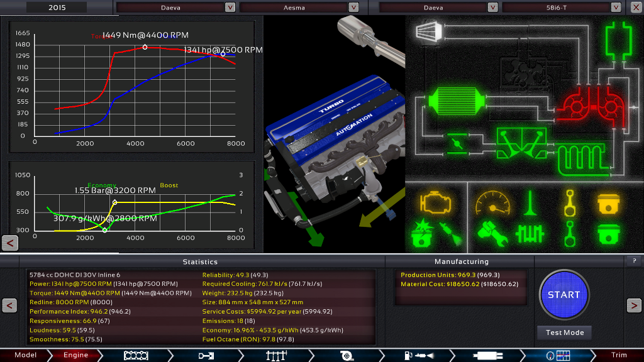The image size is (644, 362).
Task: Click the yellow RPM gauge icon
Action: tap(492, 203)
